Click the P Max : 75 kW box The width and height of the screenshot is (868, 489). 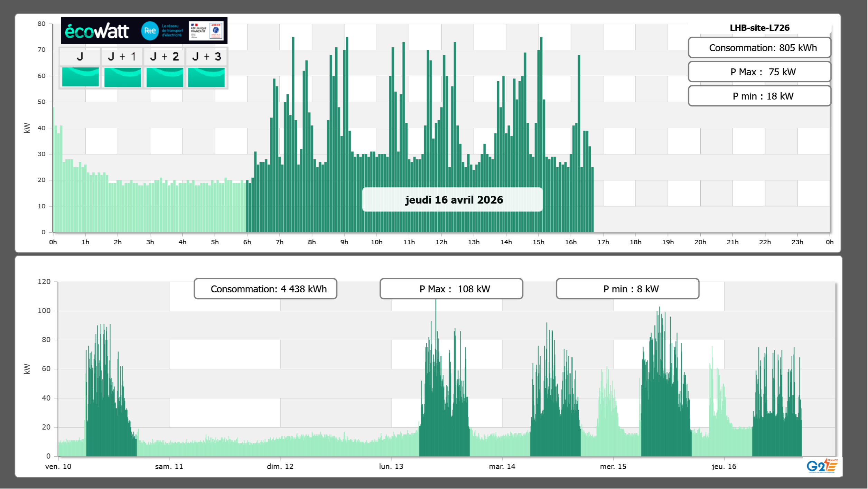click(x=759, y=72)
